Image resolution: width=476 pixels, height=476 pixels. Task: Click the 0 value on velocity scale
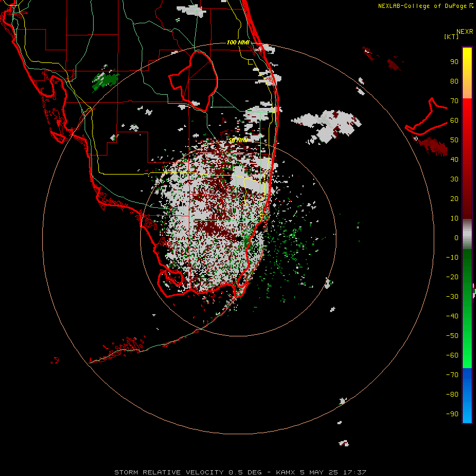click(x=456, y=237)
